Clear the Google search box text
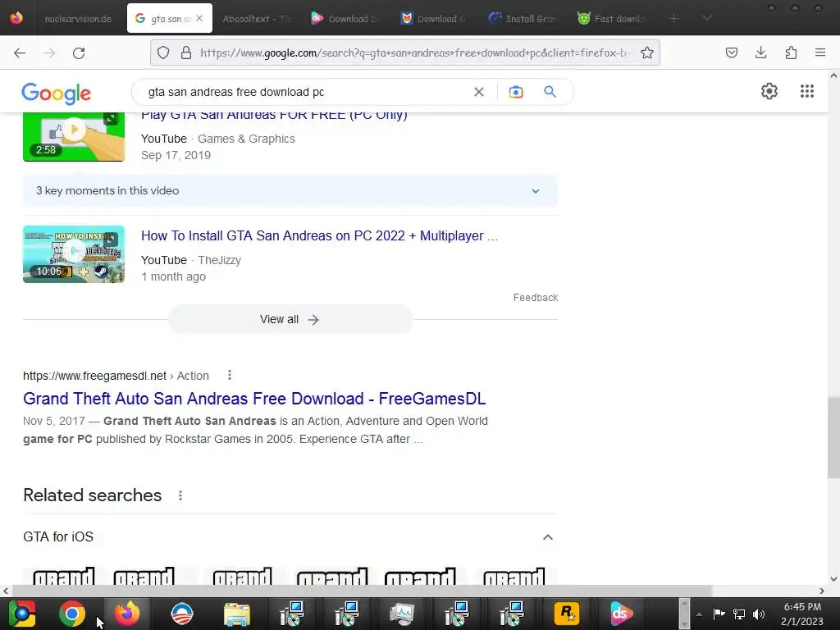The height and width of the screenshot is (630, 840). point(479,92)
